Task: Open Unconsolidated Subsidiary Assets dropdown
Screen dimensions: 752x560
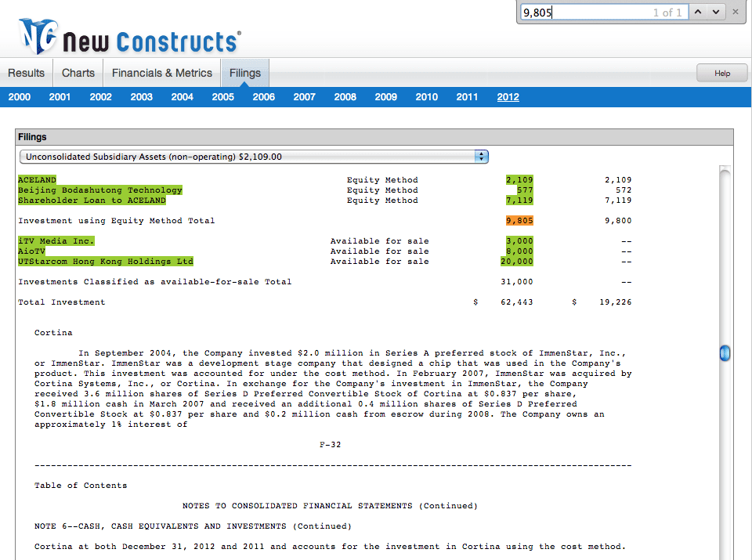Action: click(x=254, y=157)
